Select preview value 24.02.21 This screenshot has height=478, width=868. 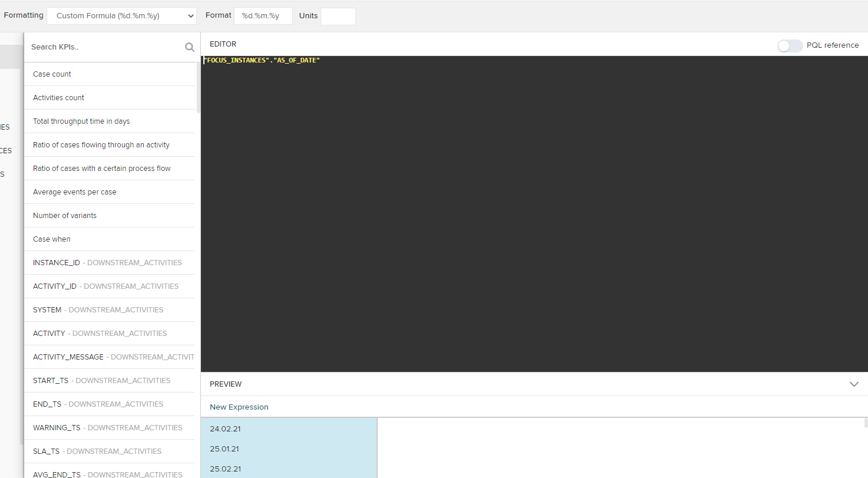(x=289, y=429)
